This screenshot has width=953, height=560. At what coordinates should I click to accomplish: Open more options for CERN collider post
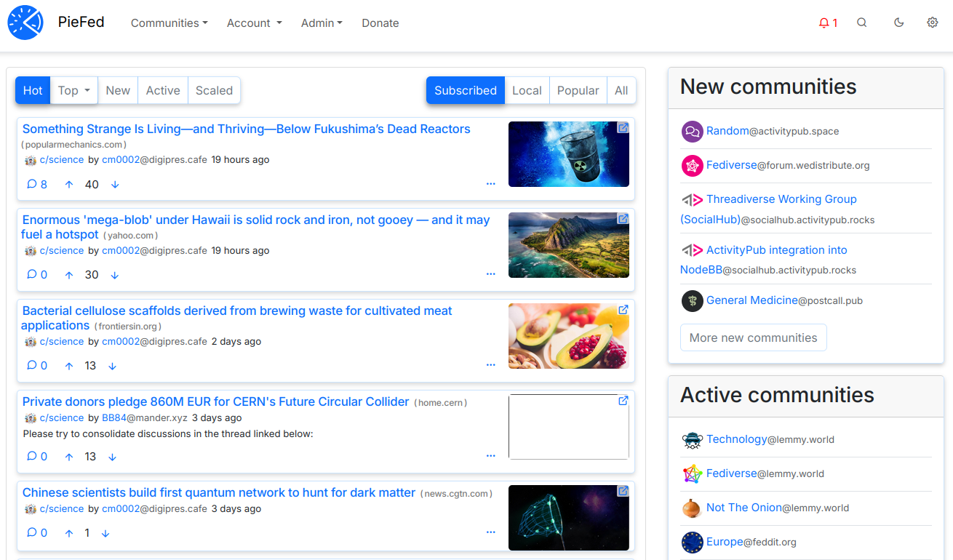click(490, 456)
